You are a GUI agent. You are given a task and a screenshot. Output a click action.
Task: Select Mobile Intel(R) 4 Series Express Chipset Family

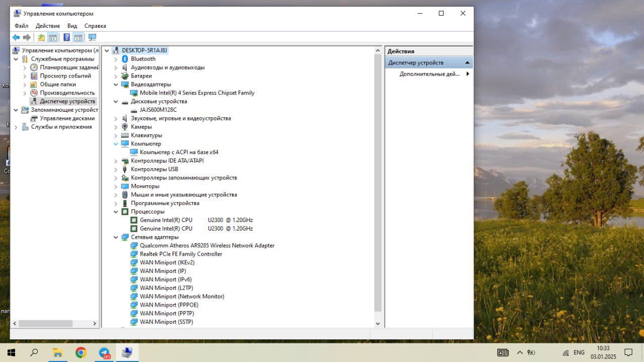coord(197,93)
